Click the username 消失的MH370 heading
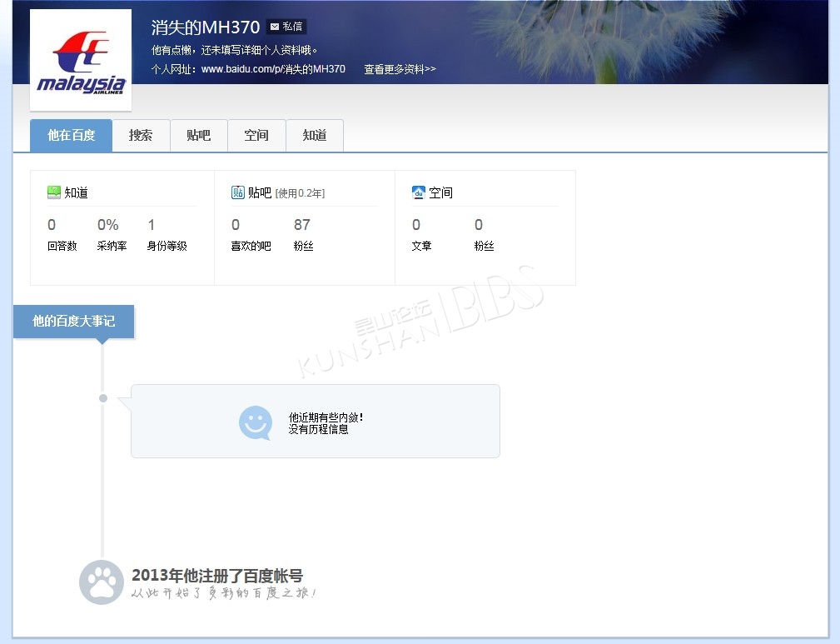 [x=205, y=27]
